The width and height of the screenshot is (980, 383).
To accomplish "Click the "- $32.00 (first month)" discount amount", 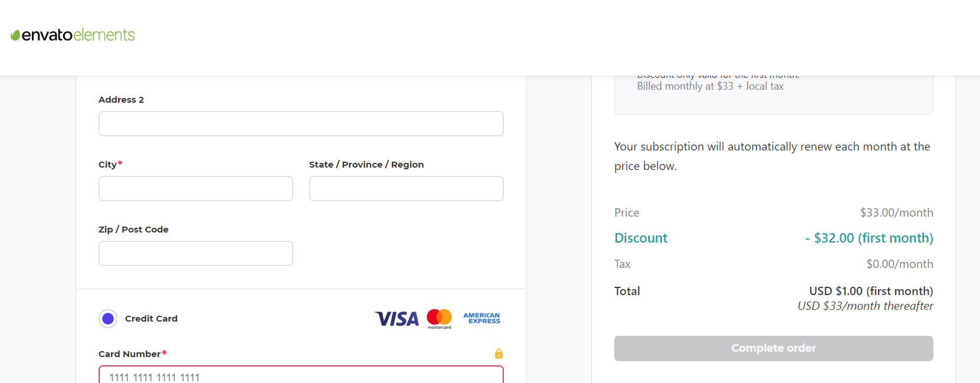I will click(x=868, y=238).
